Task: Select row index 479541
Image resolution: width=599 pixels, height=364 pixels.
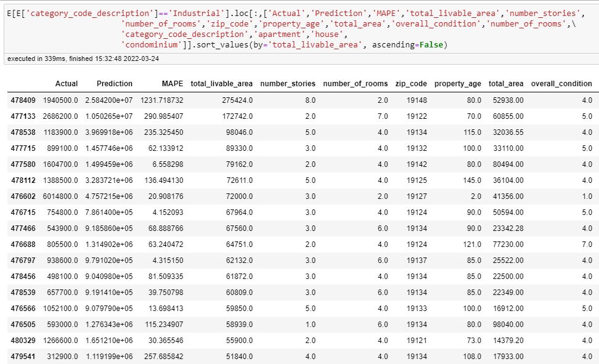Action: point(23,357)
